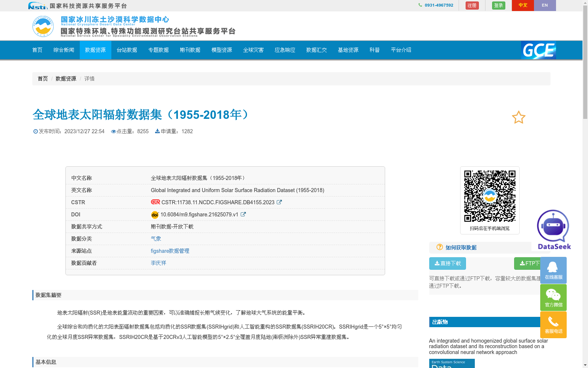Open the 期刊数据 menu item
This screenshot has height=368, width=588.
(190, 50)
